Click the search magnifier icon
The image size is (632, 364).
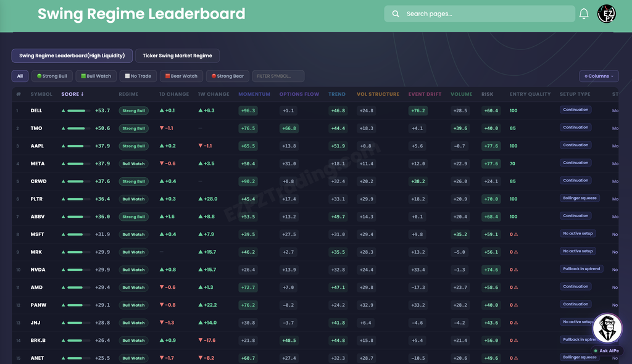(x=396, y=14)
